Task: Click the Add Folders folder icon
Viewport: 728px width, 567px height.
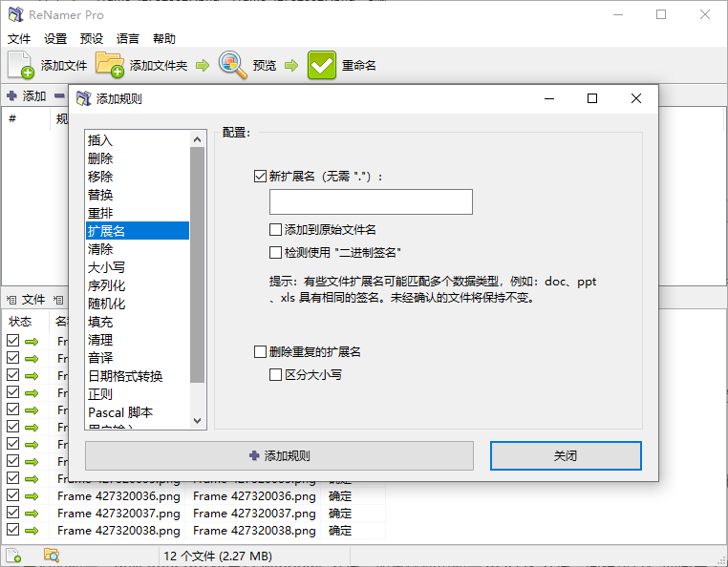Action: tap(110, 65)
